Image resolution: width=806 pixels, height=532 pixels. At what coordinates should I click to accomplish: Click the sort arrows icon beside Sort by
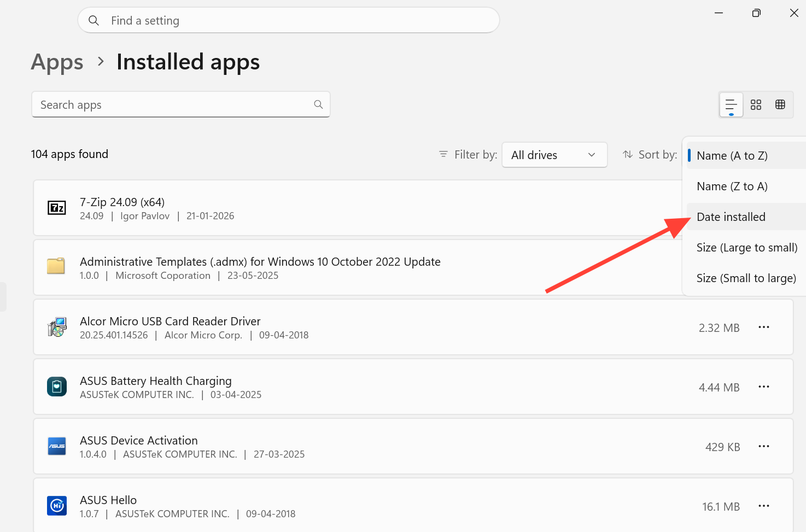tap(628, 155)
